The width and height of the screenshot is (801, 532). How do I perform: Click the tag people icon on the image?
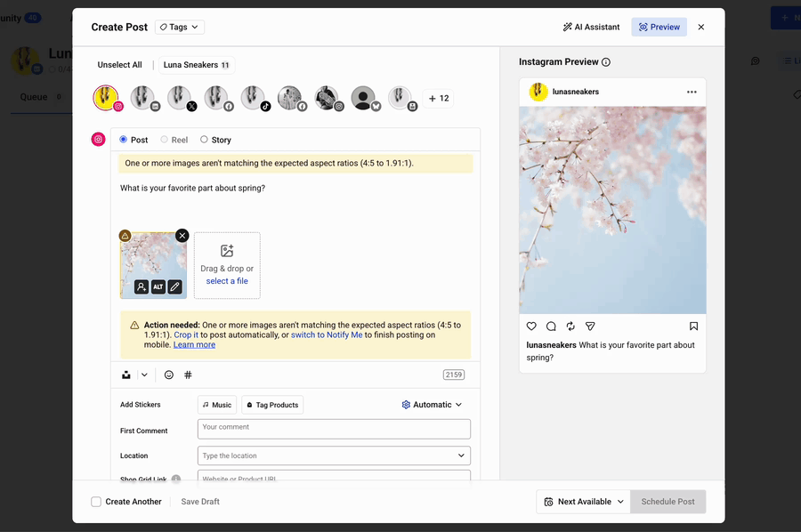click(x=142, y=286)
